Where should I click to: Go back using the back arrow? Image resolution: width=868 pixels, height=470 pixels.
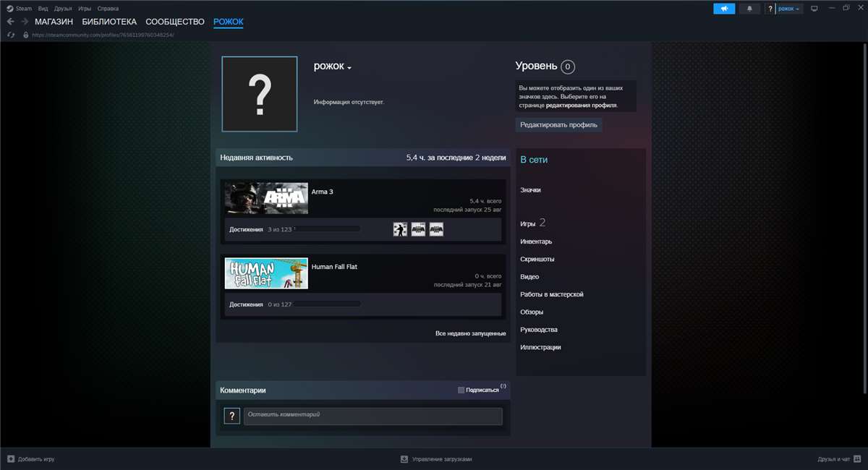click(x=10, y=22)
